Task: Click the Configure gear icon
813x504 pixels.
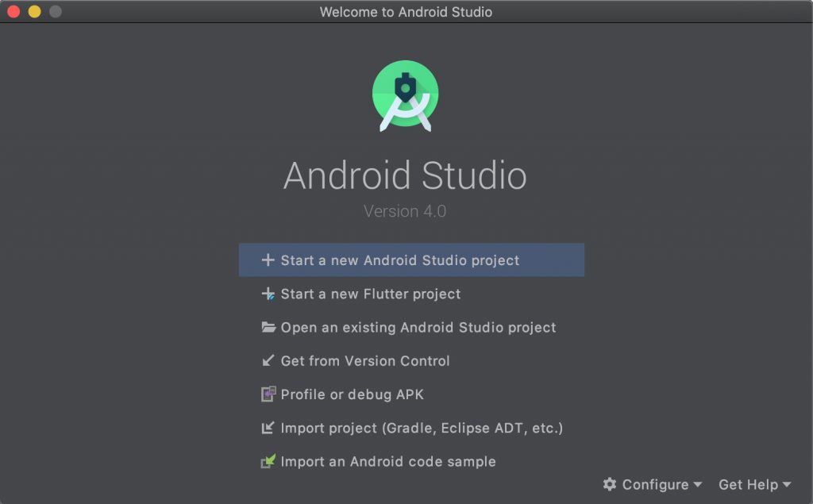Action: click(610, 484)
